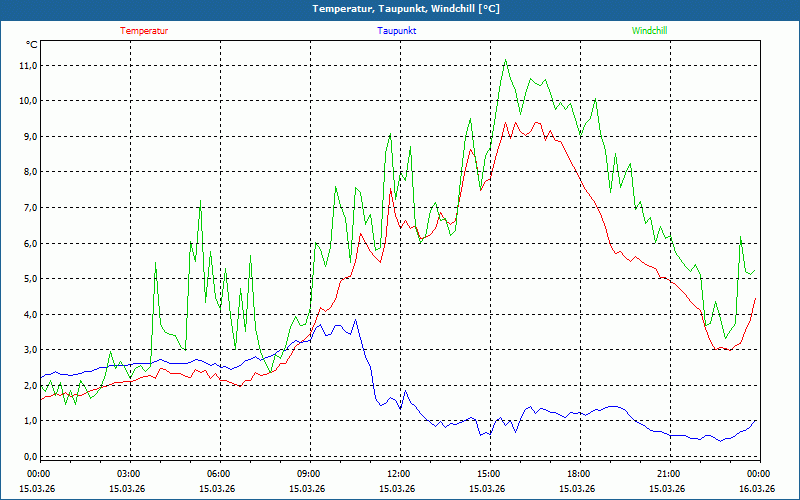Select the 06:00 time axis label

point(218,474)
